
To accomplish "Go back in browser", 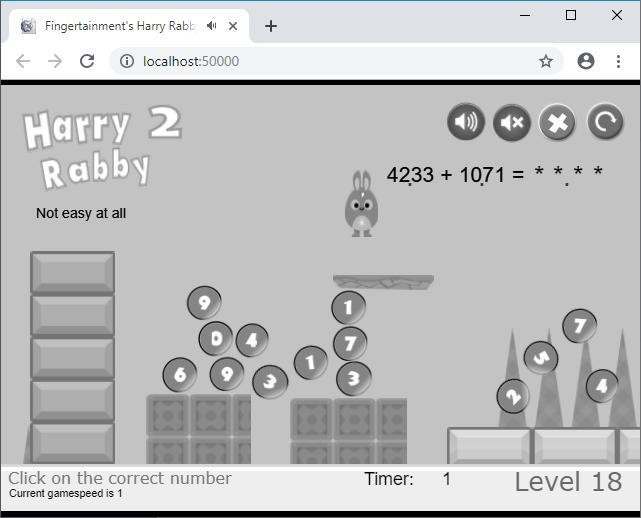I will coord(23,61).
